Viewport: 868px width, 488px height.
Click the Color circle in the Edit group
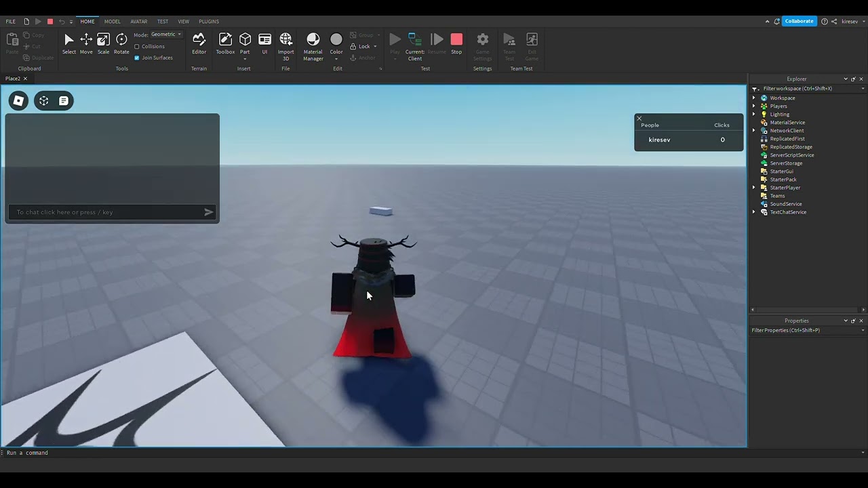click(x=336, y=40)
